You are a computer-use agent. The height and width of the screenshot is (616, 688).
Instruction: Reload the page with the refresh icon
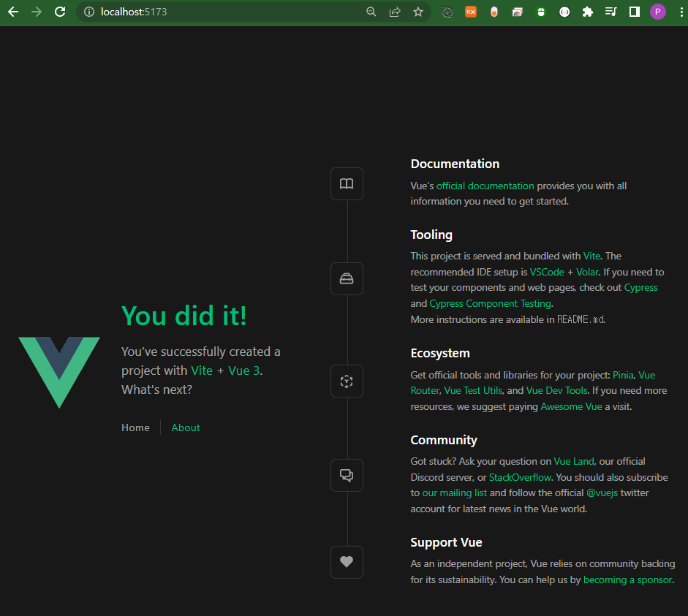60,12
